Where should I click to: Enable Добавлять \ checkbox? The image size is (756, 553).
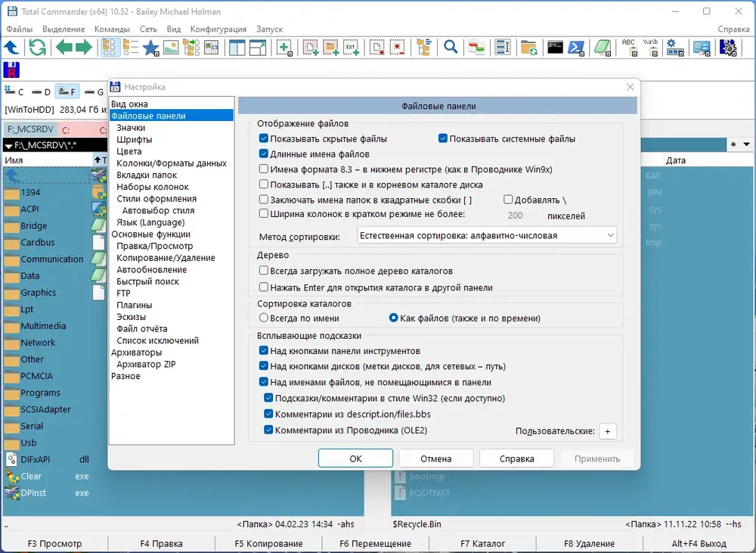pos(508,199)
